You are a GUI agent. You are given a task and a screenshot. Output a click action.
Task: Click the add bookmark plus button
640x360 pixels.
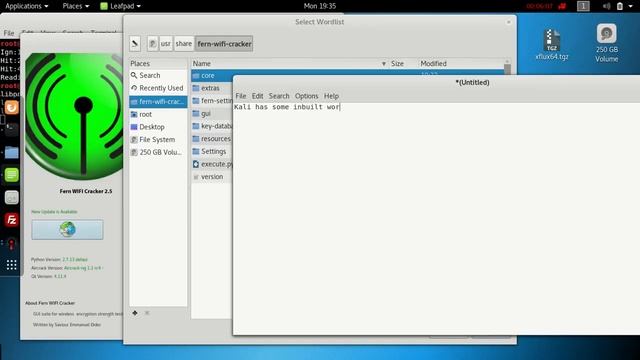click(135, 313)
